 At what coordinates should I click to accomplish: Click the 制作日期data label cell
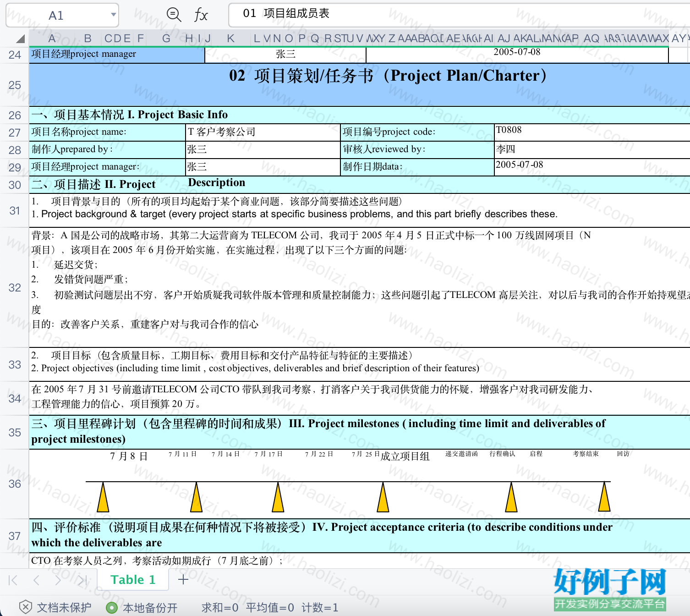click(417, 167)
